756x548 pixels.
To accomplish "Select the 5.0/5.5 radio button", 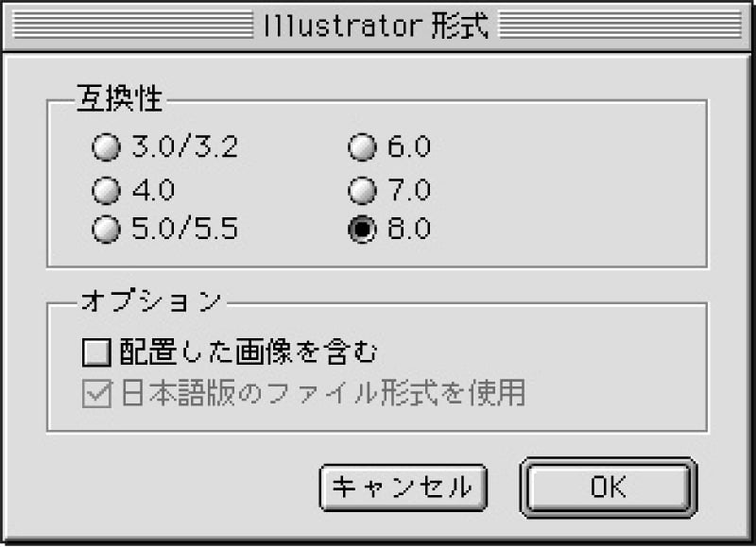I will coord(106,230).
